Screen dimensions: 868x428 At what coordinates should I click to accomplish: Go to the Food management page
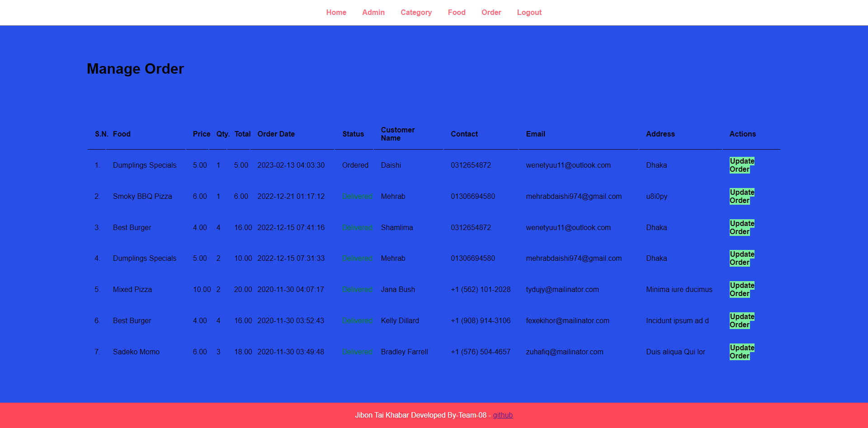[x=457, y=12]
